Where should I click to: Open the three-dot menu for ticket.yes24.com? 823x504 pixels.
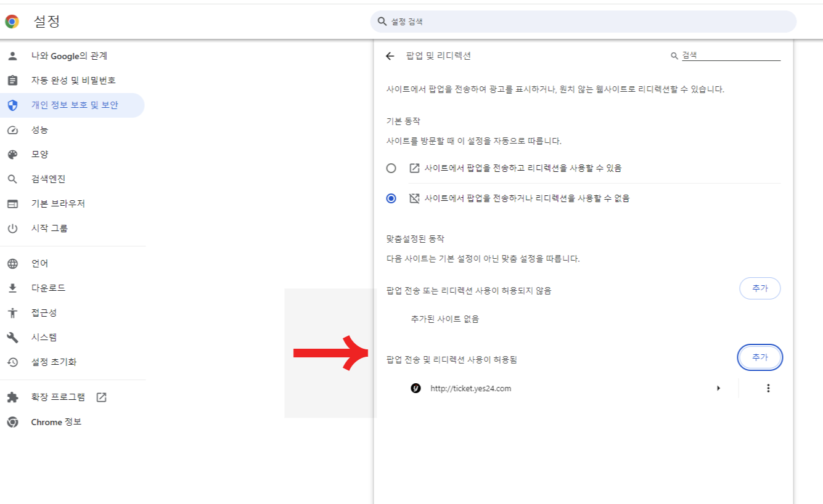click(768, 388)
